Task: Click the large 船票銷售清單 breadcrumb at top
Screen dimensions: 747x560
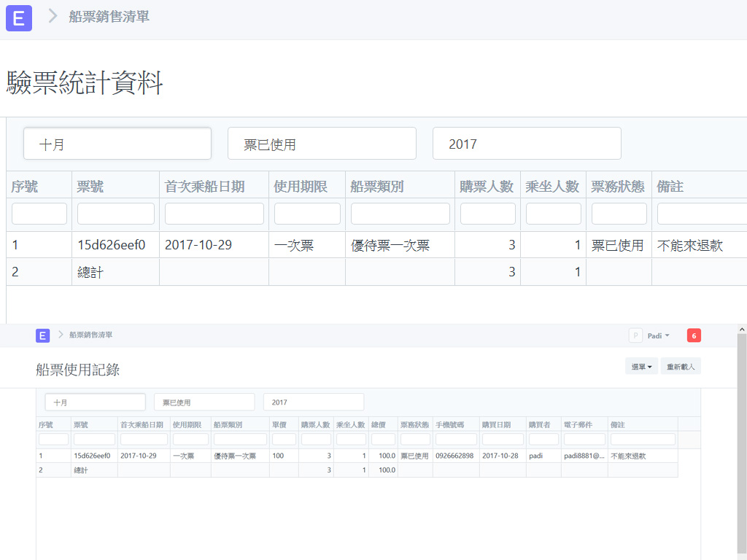Action: tap(109, 17)
